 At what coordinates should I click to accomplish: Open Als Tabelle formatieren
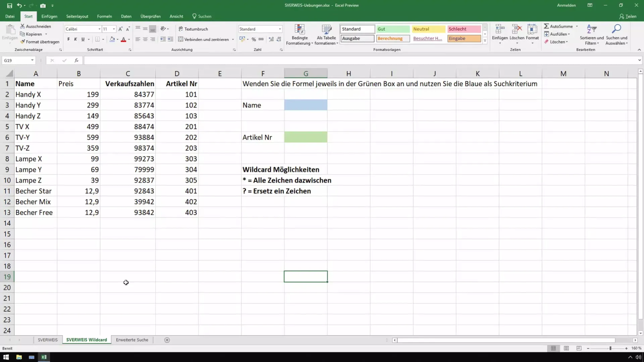coord(326,35)
